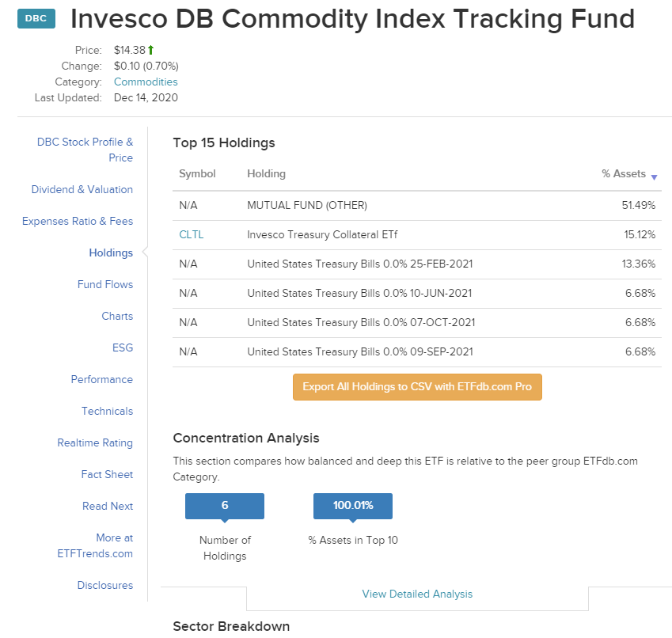This screenshot has width=672, height=638.
Task: Open Dividend & Valuation section
Action: [x=82, y=190]
